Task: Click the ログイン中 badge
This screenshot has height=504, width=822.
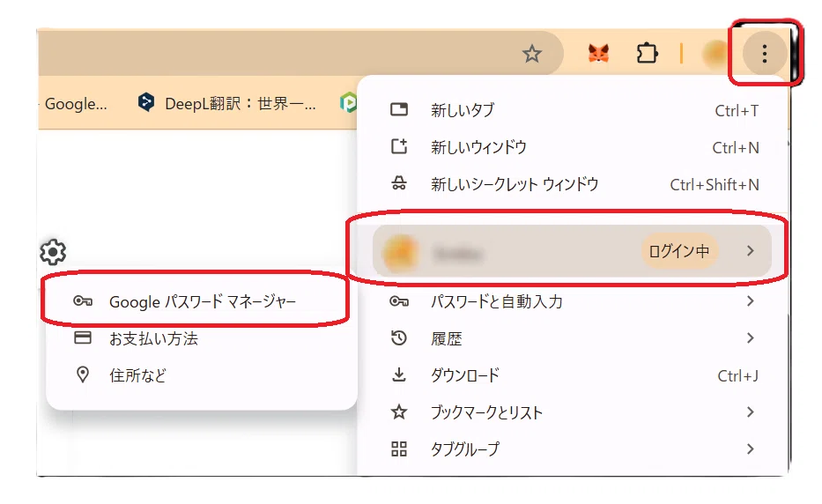Action: click(x=679, y=251)
